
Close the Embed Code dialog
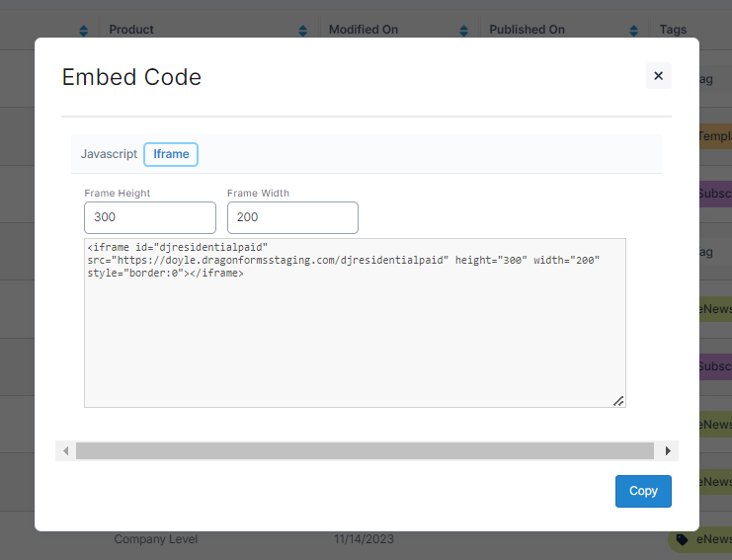tap(658, 76)
